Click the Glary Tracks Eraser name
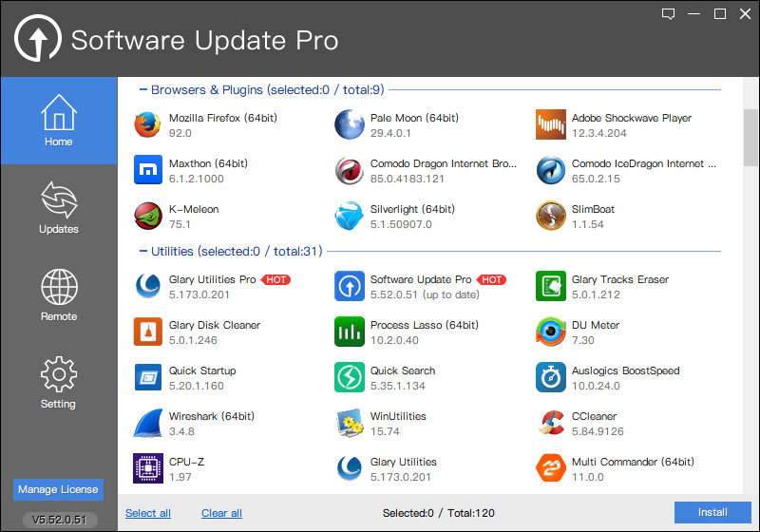 [x=620, y=279]
